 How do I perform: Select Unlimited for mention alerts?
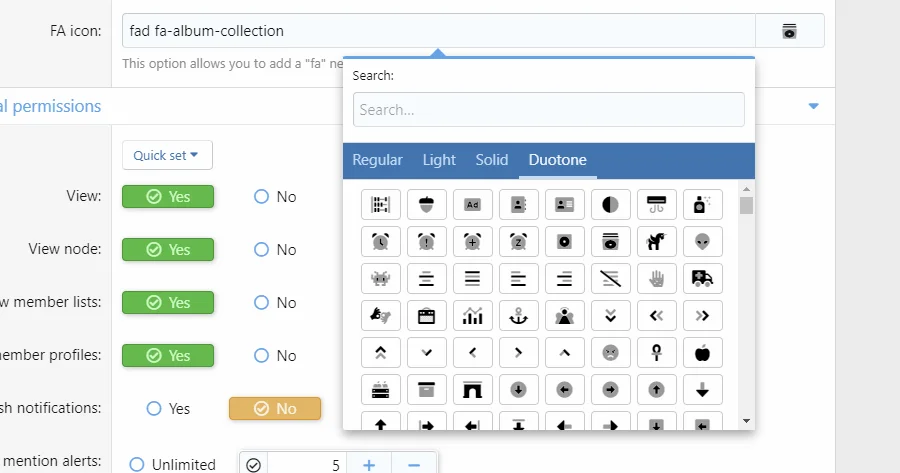(137, 464)
